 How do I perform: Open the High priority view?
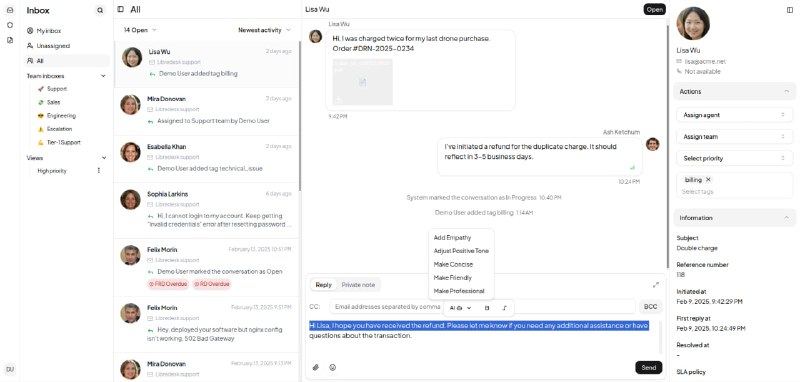tap(52, 171)
